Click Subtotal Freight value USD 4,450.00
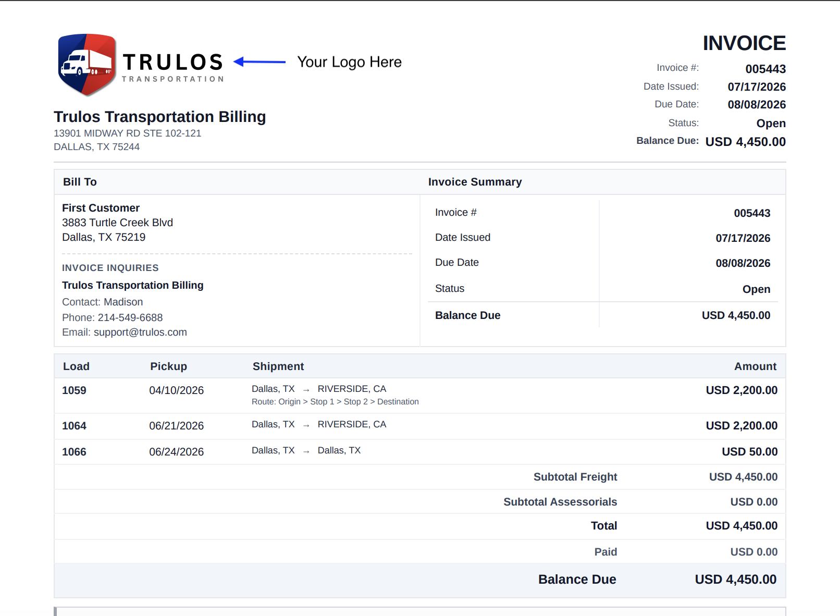 click(743, 477)
